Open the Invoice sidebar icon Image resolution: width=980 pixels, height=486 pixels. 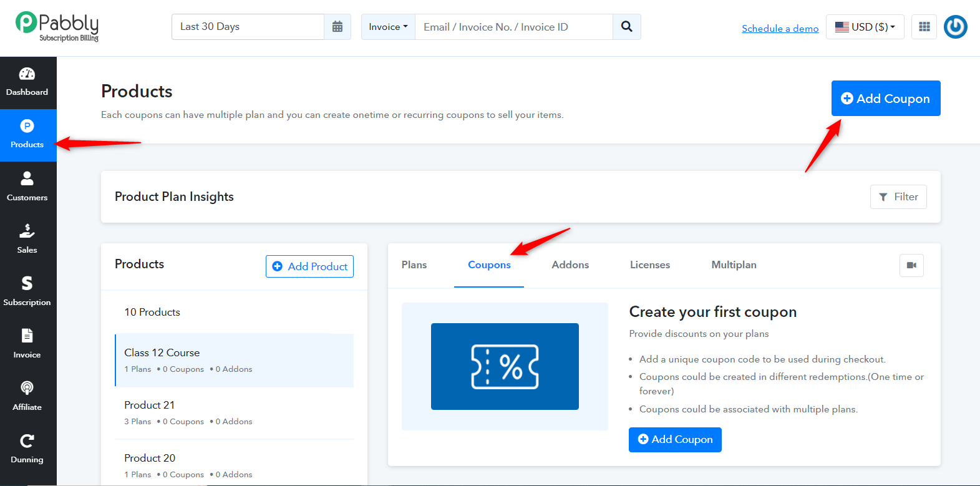point(27,344)
